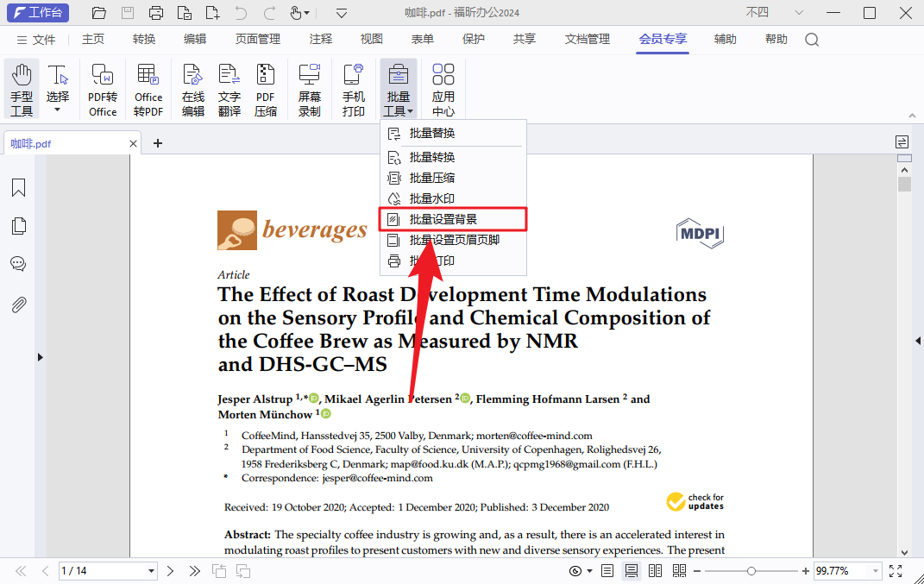Click the 工作台 workbench button
Viewport: 924px width, 584px height.
tap(37, 13)
